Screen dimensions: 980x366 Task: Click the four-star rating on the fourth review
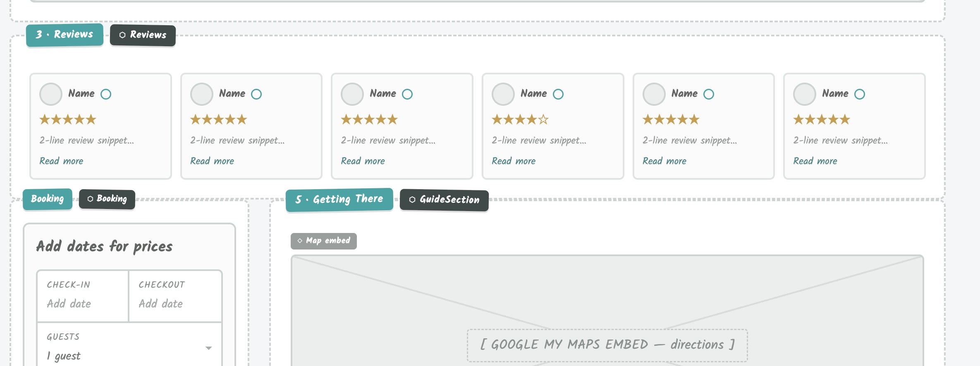click(520, 120)
